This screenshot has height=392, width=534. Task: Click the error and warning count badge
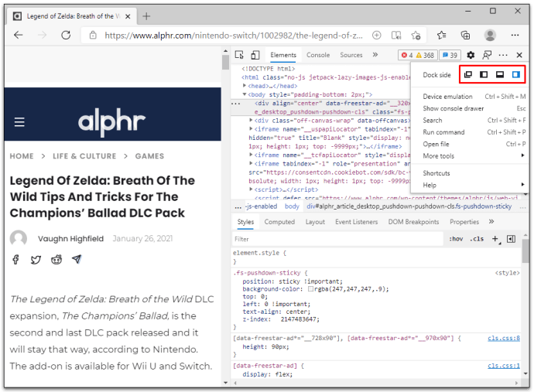coord(417,55)
